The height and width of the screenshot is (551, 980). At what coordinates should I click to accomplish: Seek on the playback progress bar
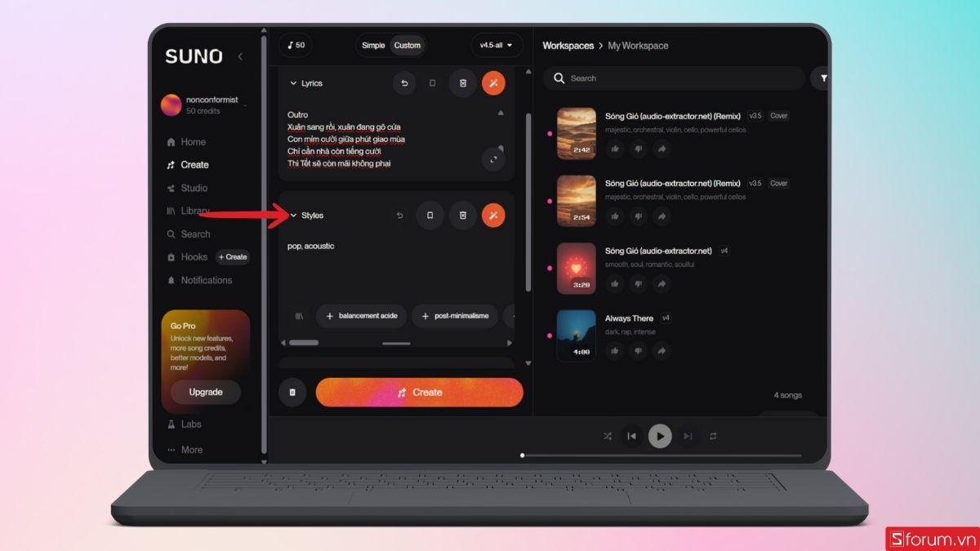(661, 455)
